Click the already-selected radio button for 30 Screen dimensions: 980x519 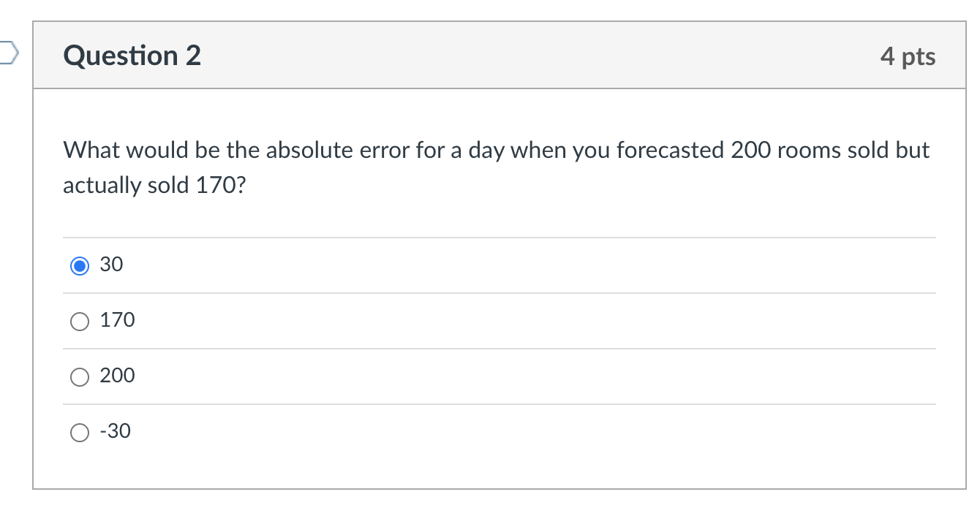(x=79, y=265)
